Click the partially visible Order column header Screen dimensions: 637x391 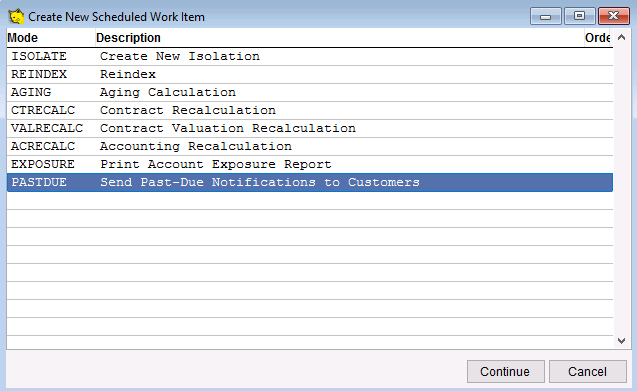598,38
